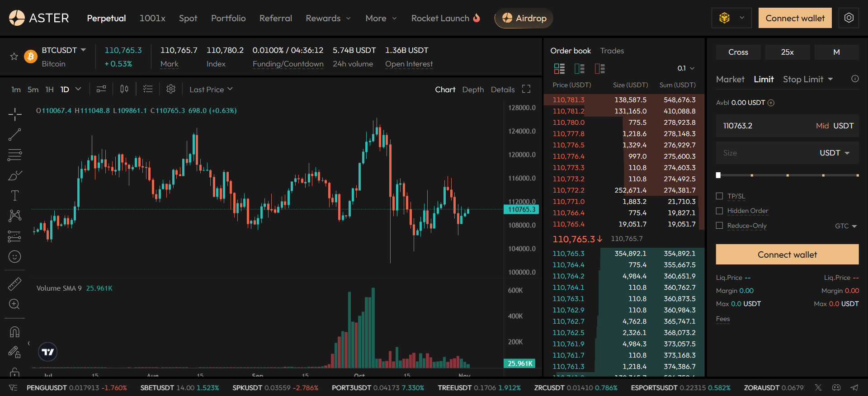The height and width of the screenshot is (396, 868).
Task: Switch to the Depth chart tab
Action: click(473, 90)
